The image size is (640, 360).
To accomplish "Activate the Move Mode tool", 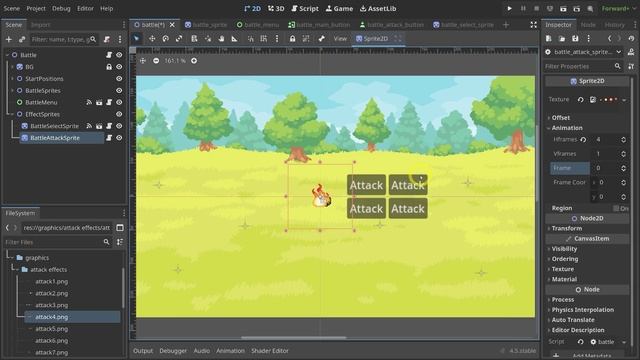I will 152,38.
